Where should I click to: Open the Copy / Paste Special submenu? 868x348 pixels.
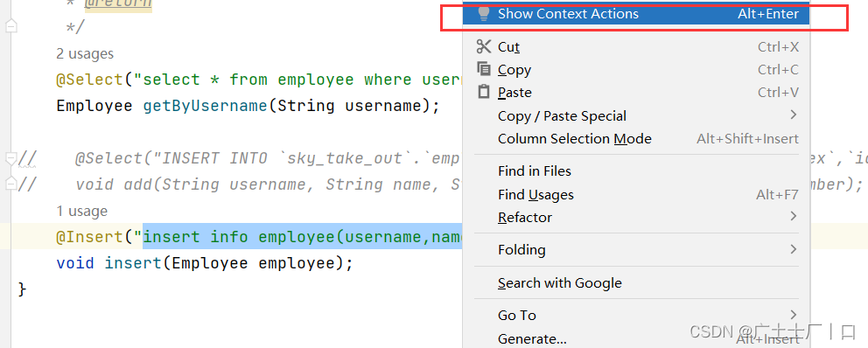tap(636, 115)
